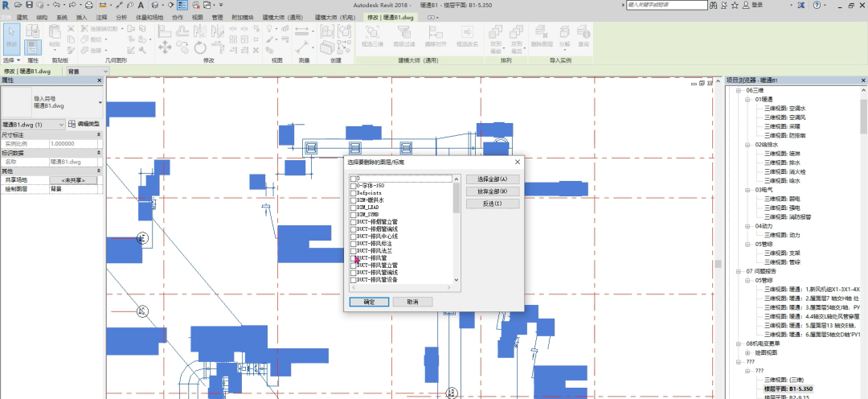Open the 视图 ribbon tab
This screenshot has width=868, height=399.
tap(198, 17)
